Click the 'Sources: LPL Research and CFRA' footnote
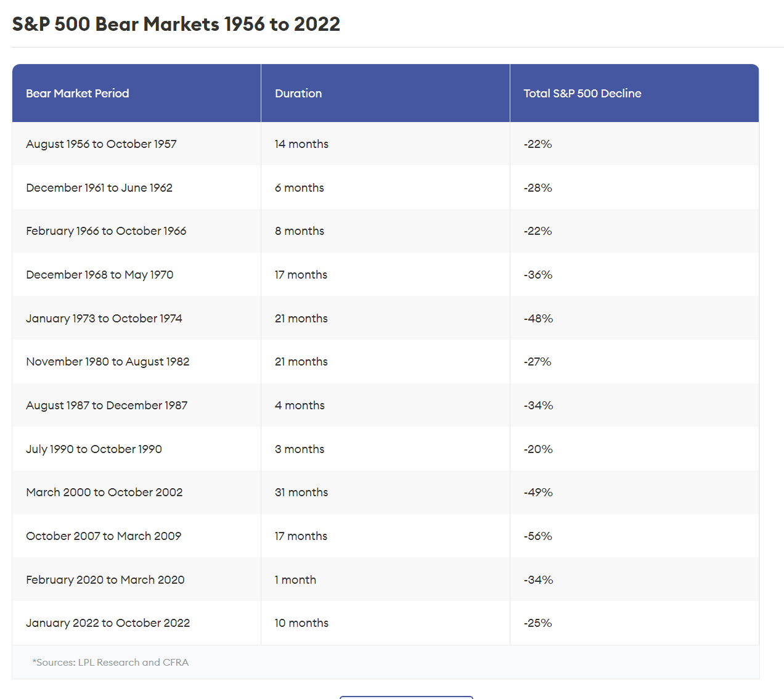The height and width of the screenshot is (699, 784). (111, 663)
